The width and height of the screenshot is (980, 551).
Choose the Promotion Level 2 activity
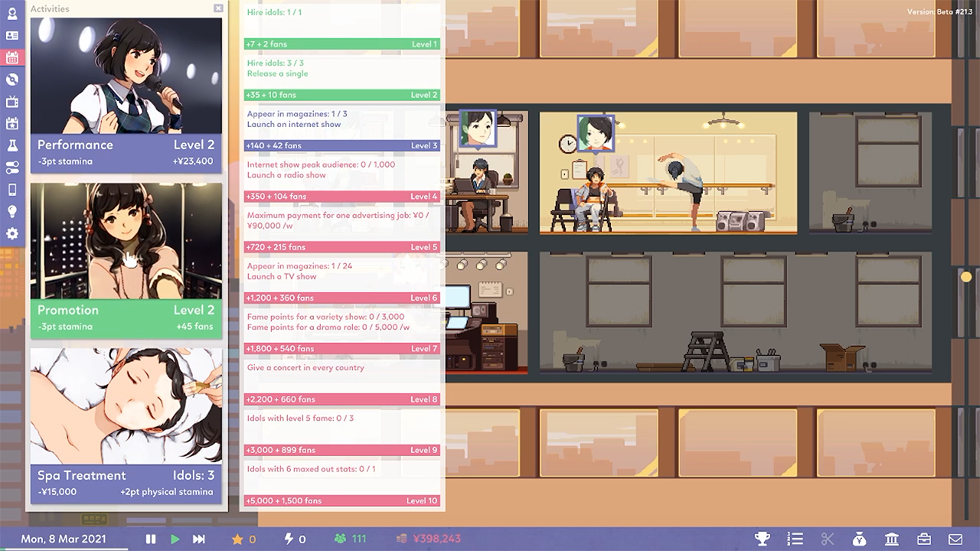(126, 260)
